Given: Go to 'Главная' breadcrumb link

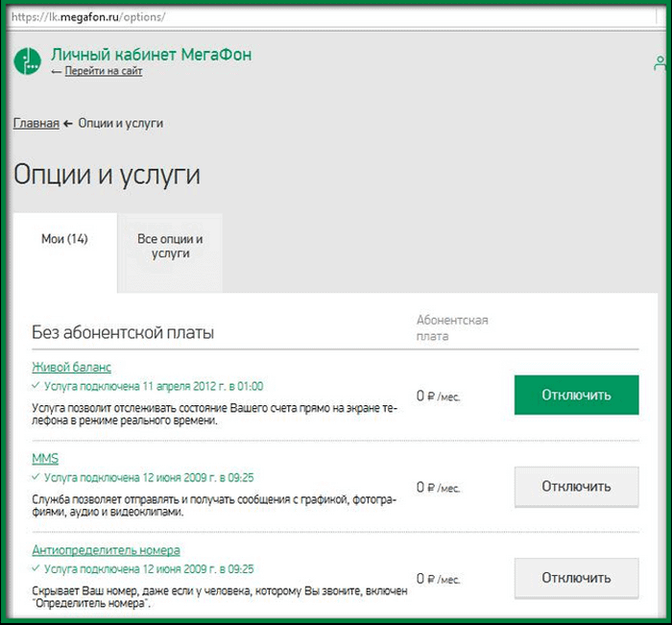Looking at the screenshot, I should [x=36, y=123].
